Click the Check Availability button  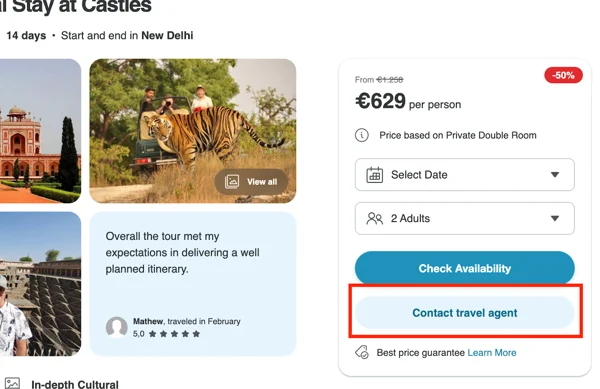pos(465,268)
